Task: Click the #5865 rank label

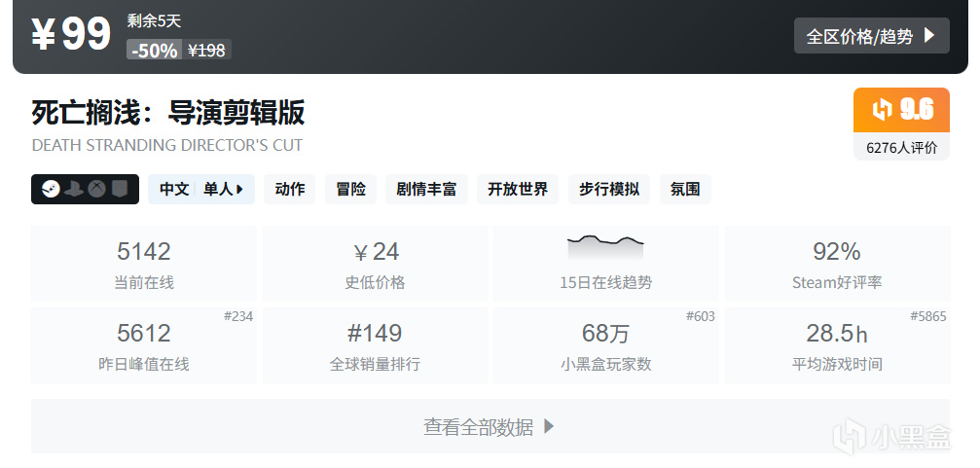Action: 928,317
